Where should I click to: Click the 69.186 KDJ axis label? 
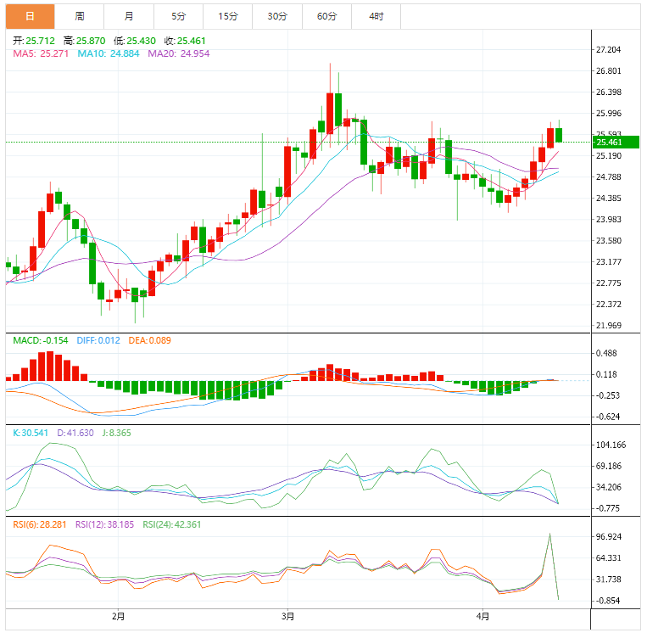[609, 466]
